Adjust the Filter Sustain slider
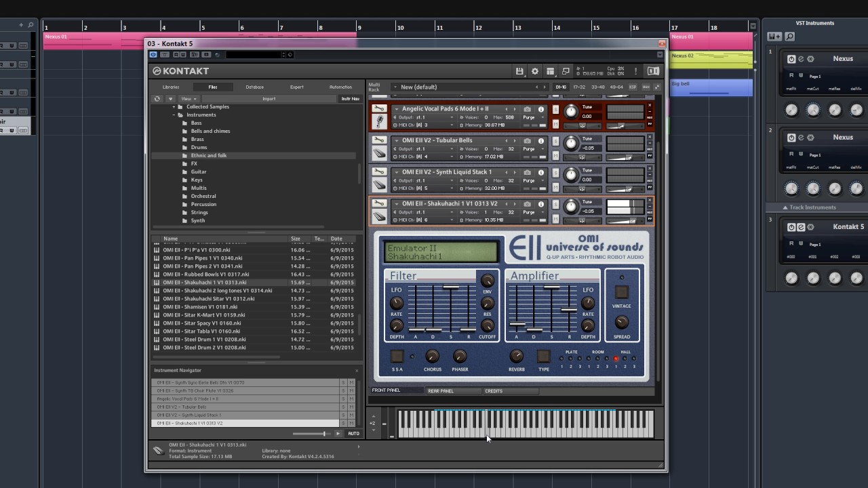The height and width of the screenshot is (488, 868). tap(451, 287)
